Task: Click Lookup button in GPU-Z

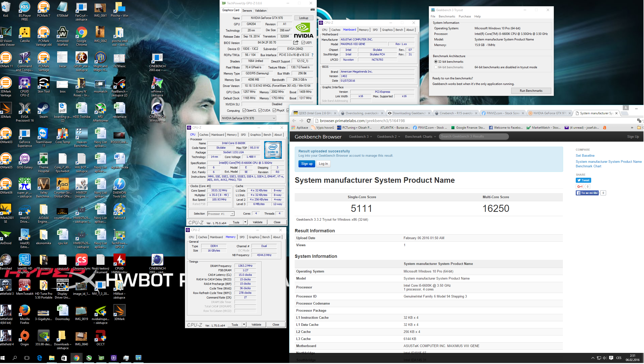Action: (x=304, y=18)
